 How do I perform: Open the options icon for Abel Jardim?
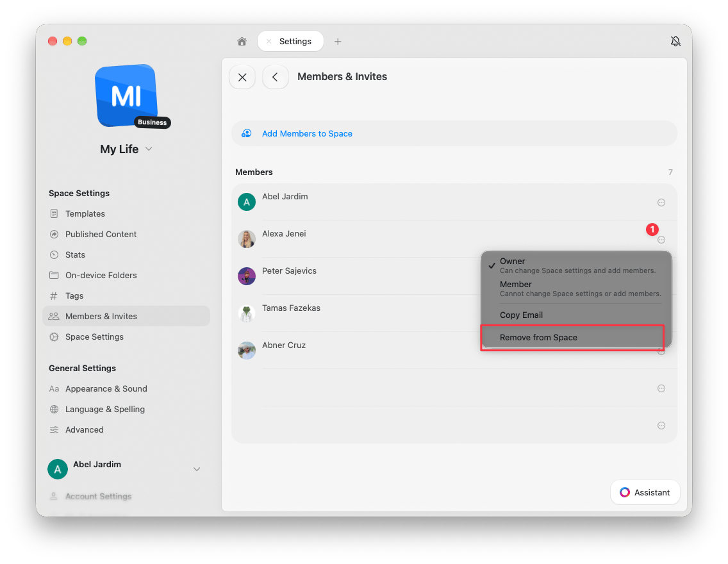pos(661,203)
